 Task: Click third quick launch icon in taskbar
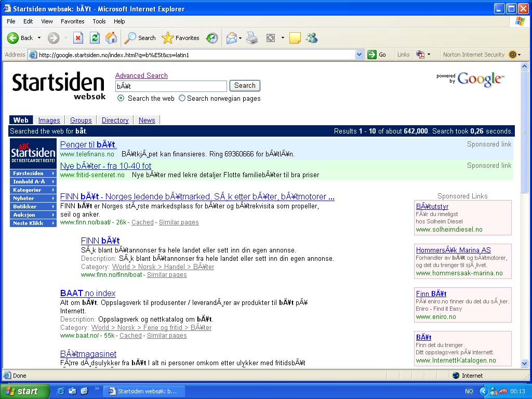pos(84,391)
